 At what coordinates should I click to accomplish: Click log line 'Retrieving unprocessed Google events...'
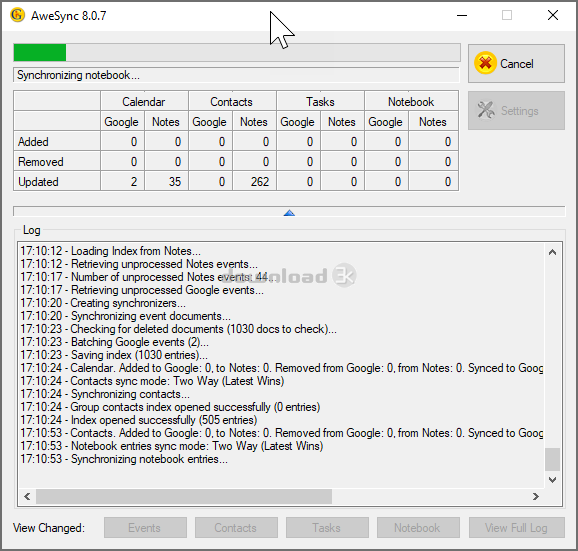[142, 290]
